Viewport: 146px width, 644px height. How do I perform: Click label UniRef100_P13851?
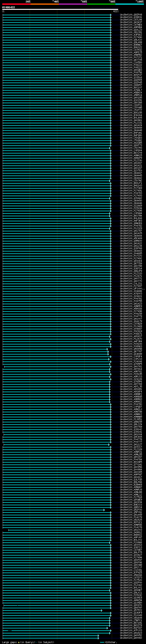(131, 419)
